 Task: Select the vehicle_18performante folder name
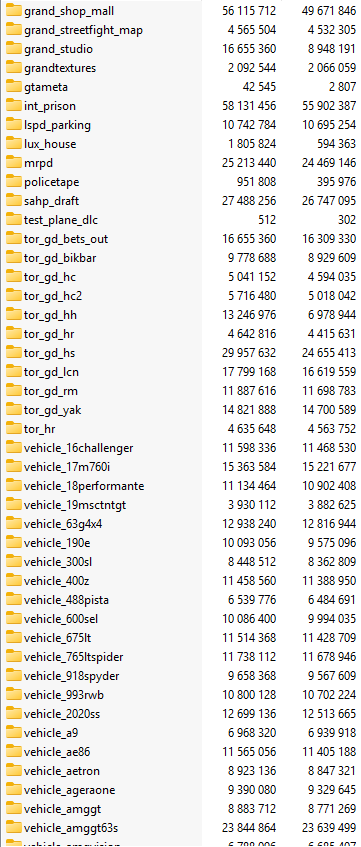[84, 486]
